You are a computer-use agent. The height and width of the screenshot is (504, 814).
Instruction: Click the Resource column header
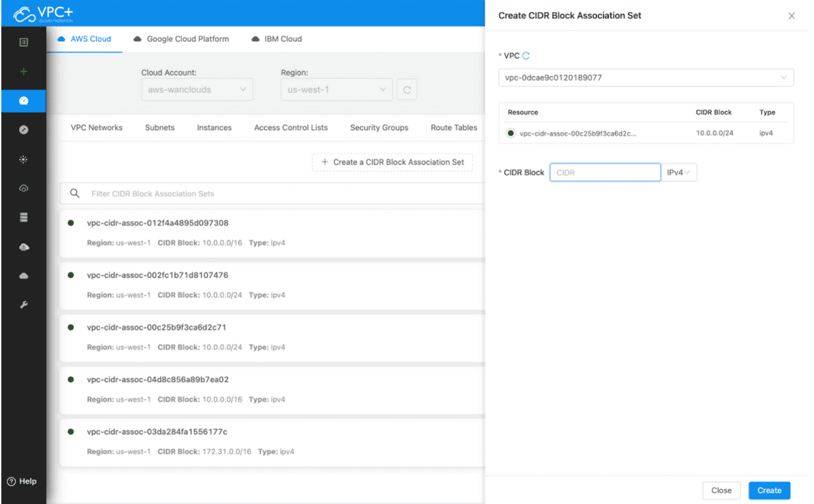point(522,113)
